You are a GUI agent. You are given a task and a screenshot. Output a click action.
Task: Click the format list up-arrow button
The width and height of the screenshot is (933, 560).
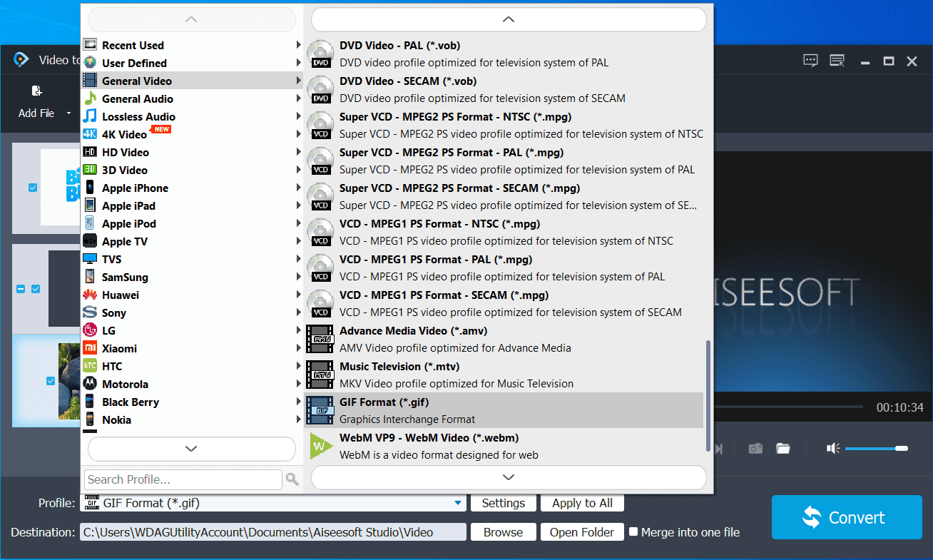pos(509,19)
